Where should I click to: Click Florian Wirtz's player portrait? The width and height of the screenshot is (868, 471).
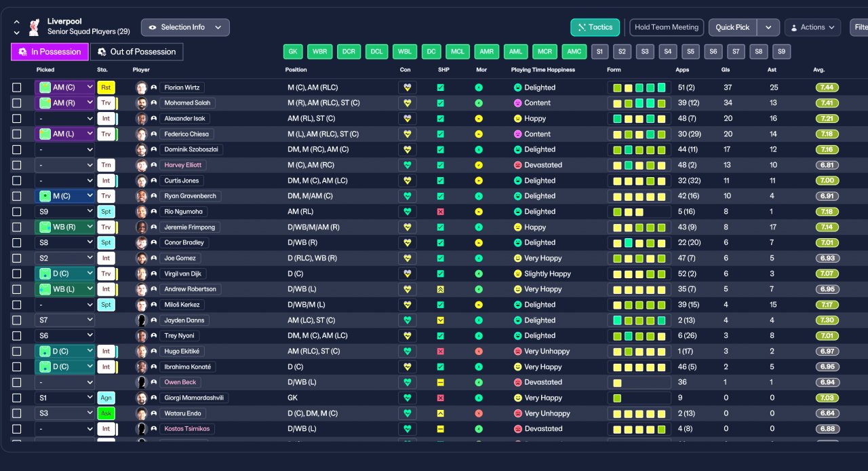click(141, 88)
